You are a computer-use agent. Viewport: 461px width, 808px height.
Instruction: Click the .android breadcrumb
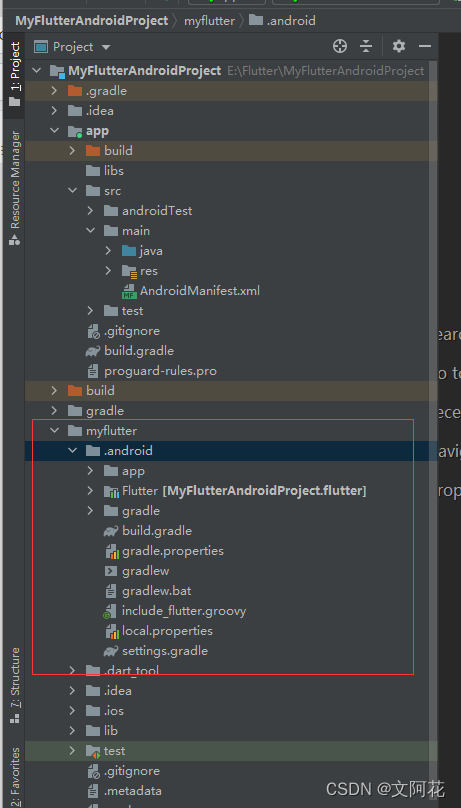point(282,21)
